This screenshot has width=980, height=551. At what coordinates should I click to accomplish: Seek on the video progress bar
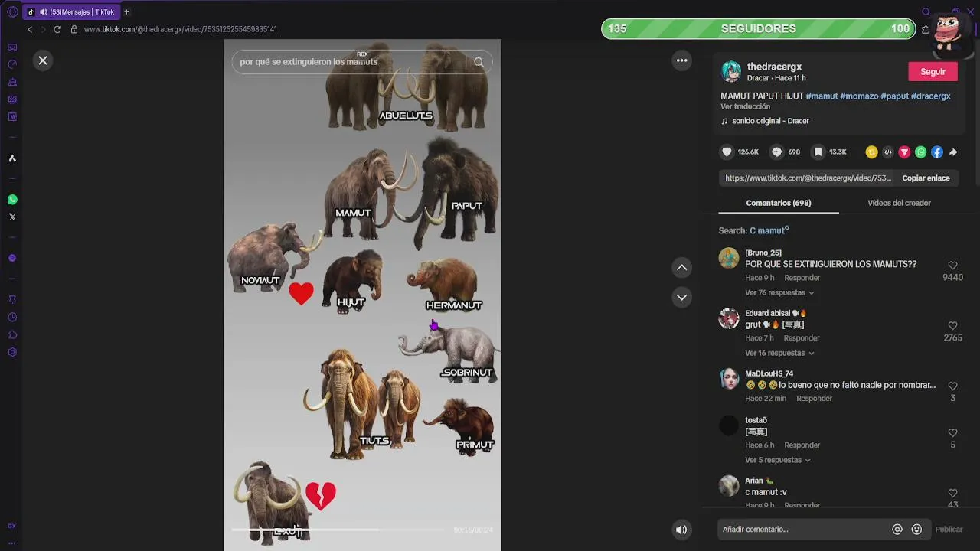click(338, 530)
